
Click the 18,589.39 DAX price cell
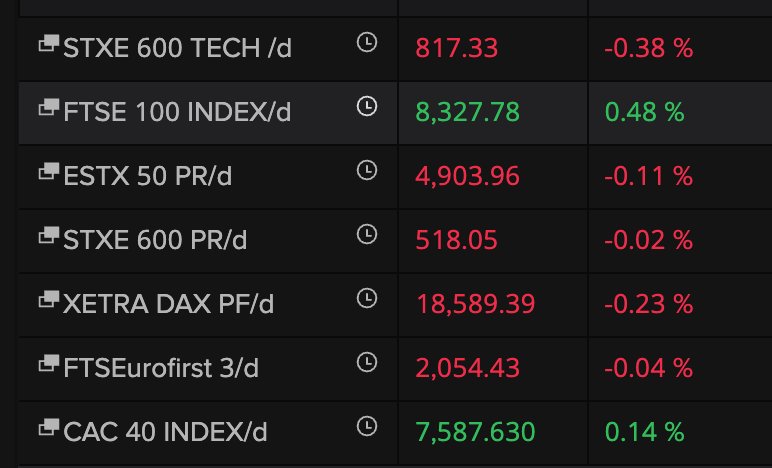pyautogui.click(x=476, y=304)
